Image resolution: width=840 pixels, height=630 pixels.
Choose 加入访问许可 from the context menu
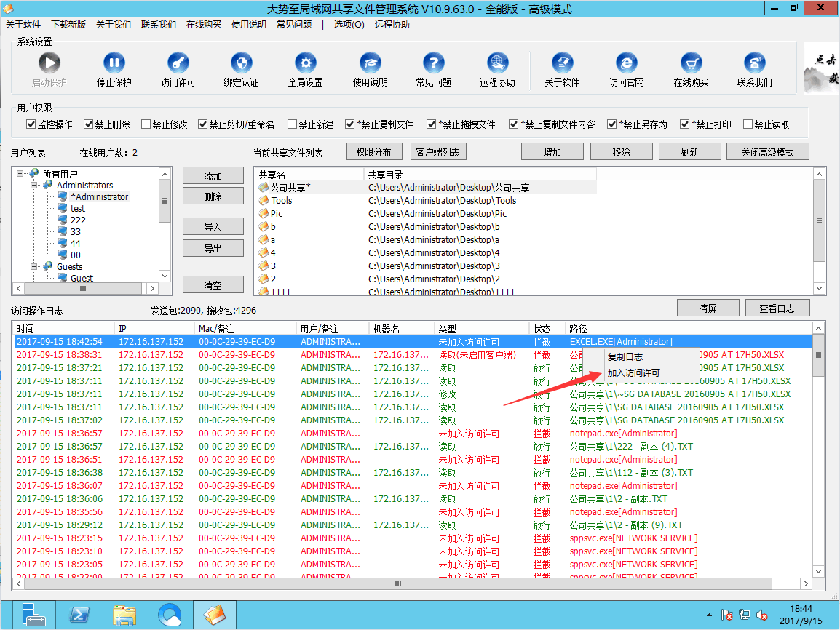click(x=633, y=373)
